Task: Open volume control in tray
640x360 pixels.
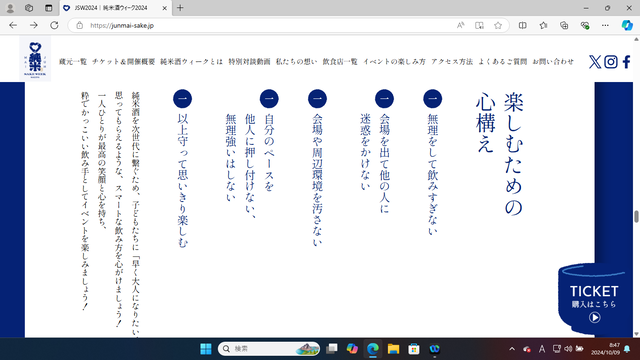Action: point(568,349)
